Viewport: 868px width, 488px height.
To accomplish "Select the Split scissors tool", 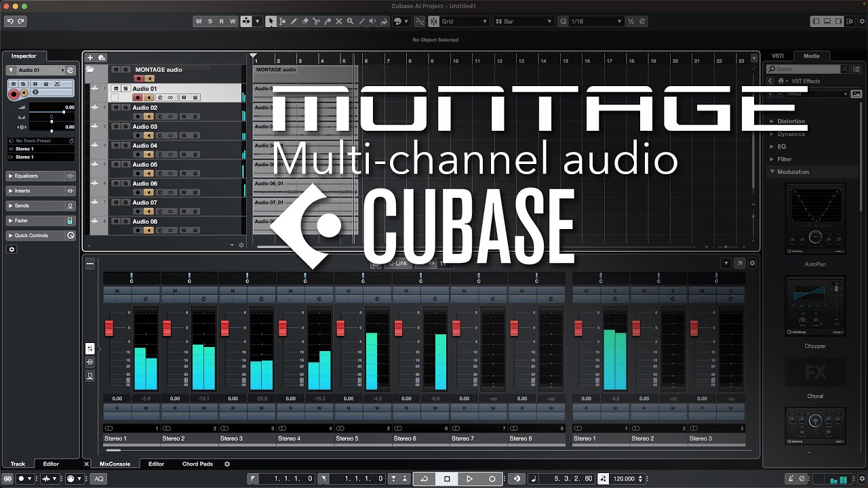I will coord(317,22).
